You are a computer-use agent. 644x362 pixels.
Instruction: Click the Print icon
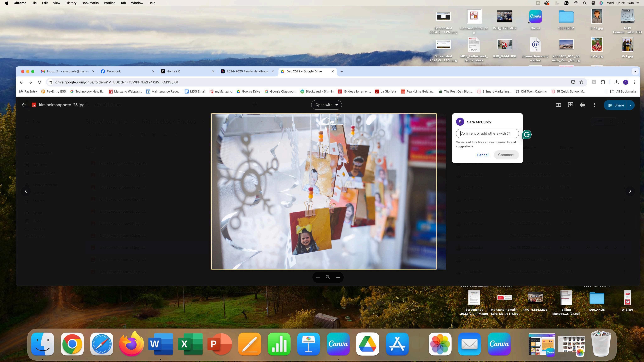[583, 105]
